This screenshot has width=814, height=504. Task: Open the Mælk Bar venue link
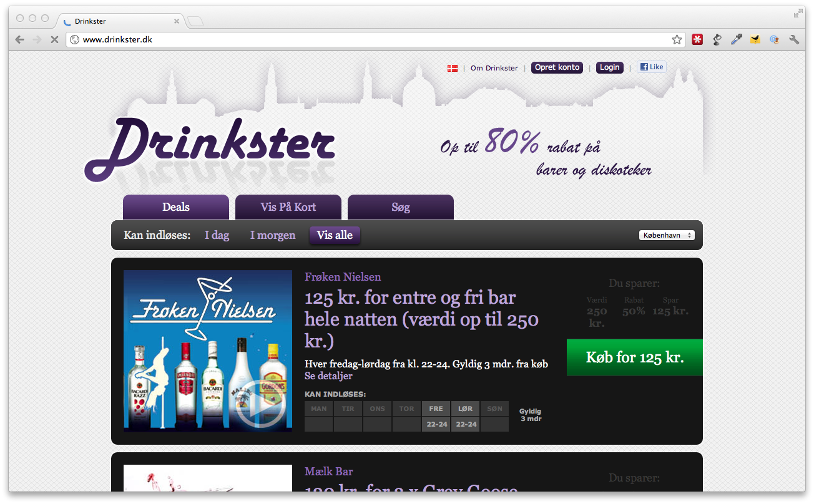[329, 472]
